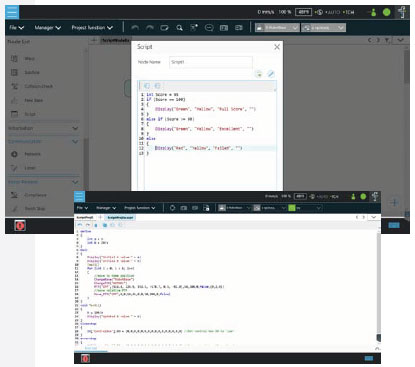The width and height of the screenshot is (415, 367).
Task: Add a new tab with the plus in lower window
Action: tap(100, 217)
